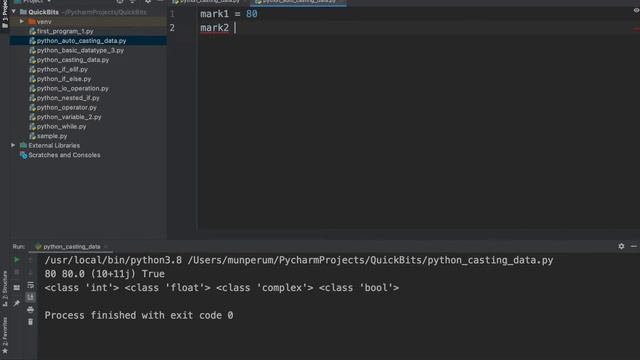Screen dimensions: 640x360
Task: Expand the External Libraries node arrow
Action: pyautogui.click(x=13, y=145)
